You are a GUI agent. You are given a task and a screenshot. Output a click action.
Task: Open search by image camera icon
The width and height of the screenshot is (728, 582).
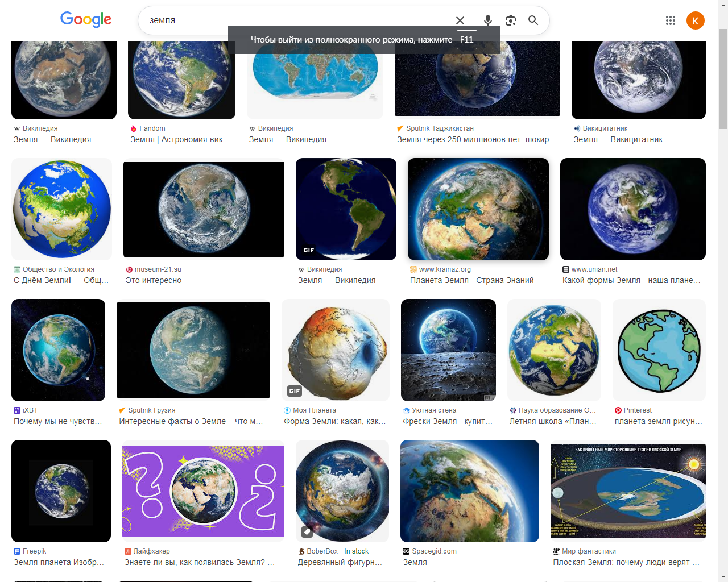coord(511,20)
